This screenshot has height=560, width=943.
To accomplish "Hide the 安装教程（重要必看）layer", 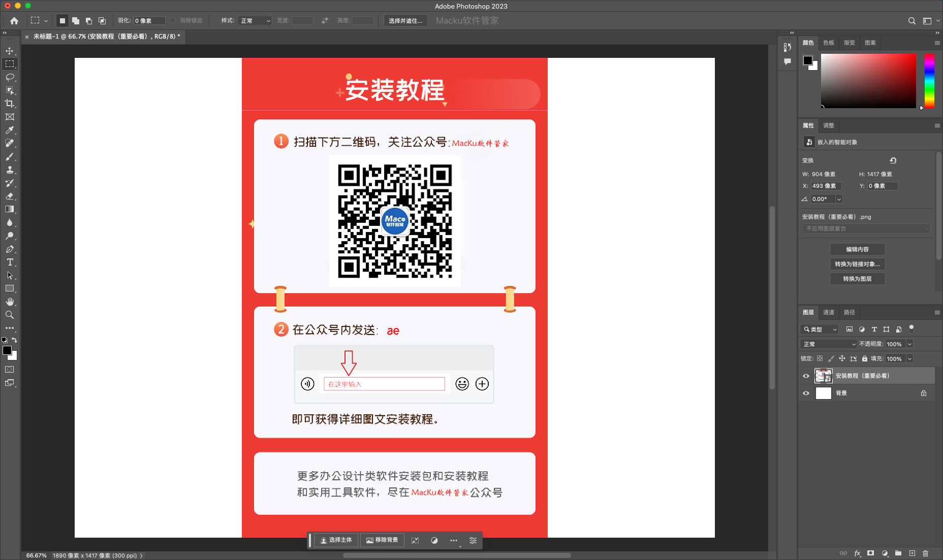I will [806, 376].
